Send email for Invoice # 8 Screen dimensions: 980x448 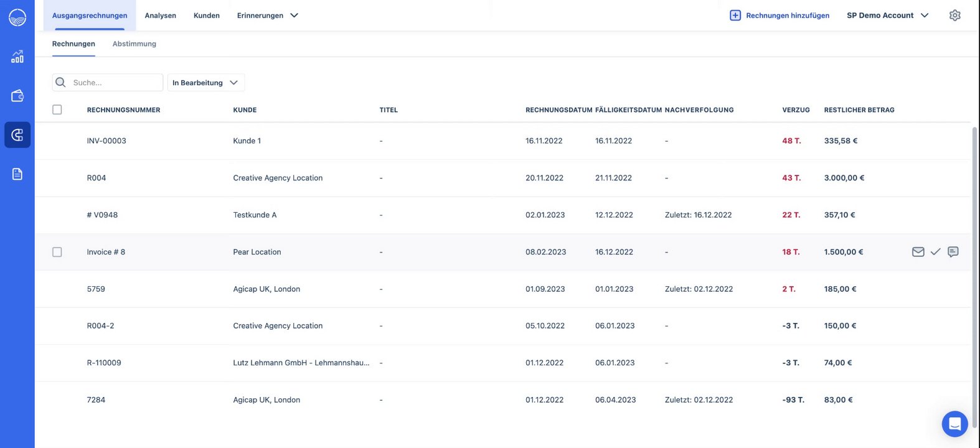[x=918, y=252]
